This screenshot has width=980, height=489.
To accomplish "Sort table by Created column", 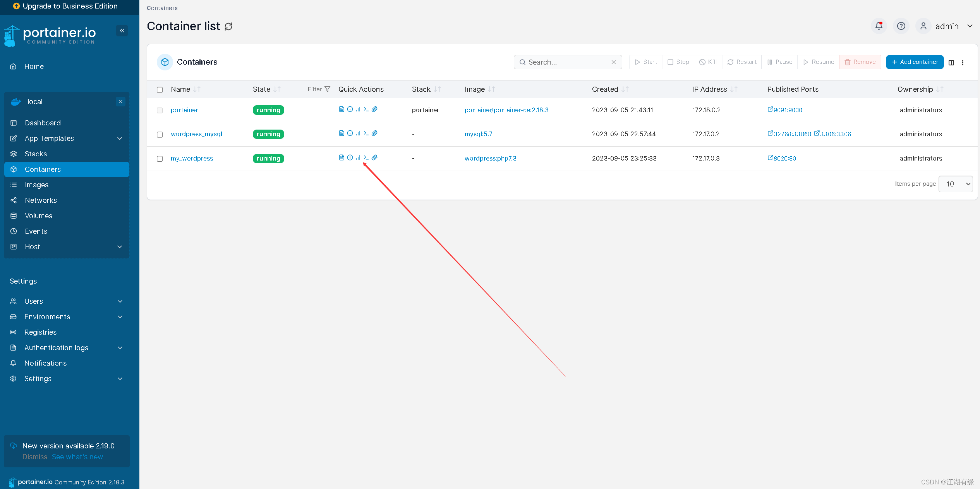I will (x=610, y=89).
